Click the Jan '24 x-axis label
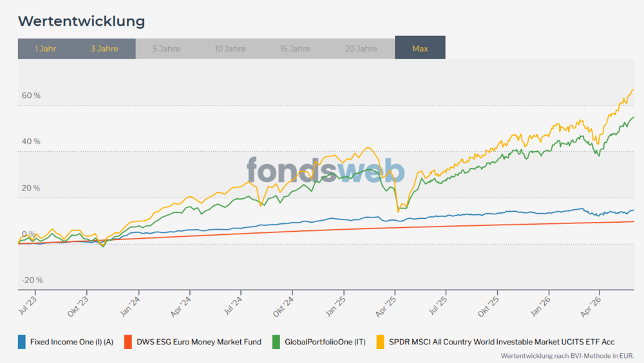This screenshot has height=363, width=644. click(x=130, y=306)
